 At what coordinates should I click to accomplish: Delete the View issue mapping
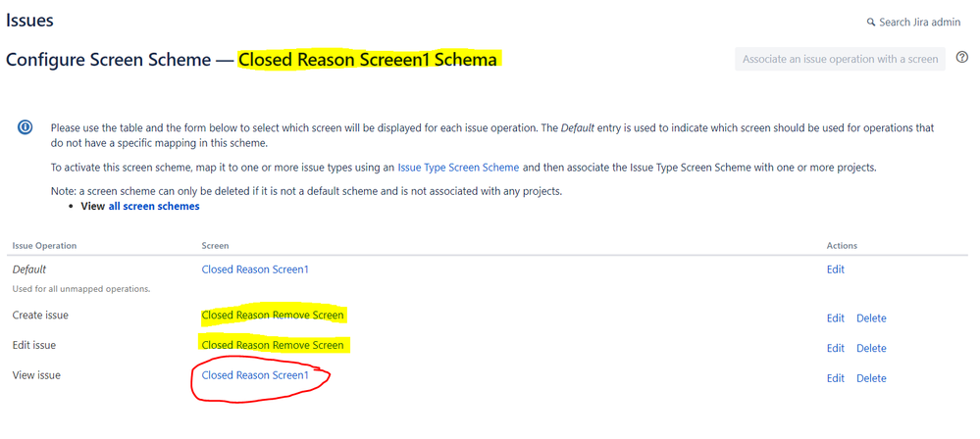[871, 378]
